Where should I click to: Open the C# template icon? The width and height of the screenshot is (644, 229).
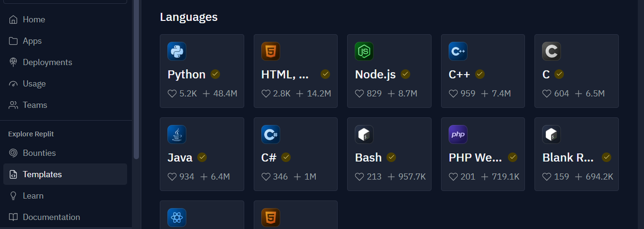270,134
